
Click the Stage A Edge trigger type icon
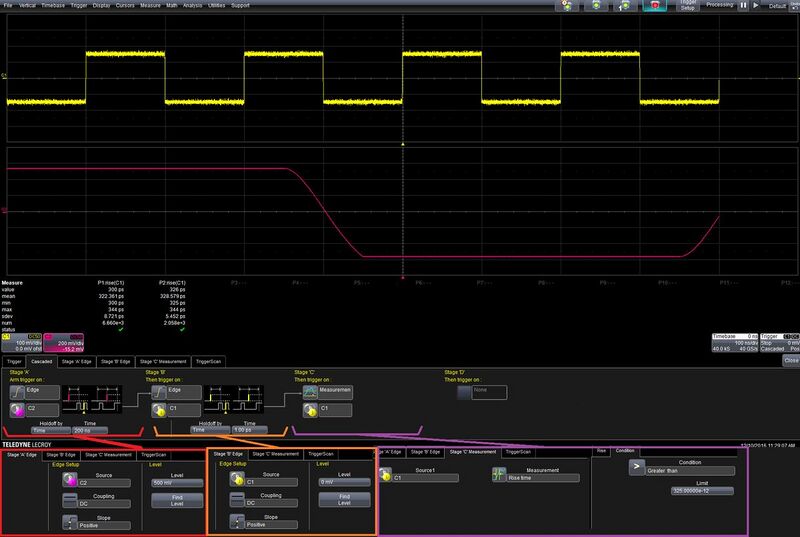click(x=17, y=392)
